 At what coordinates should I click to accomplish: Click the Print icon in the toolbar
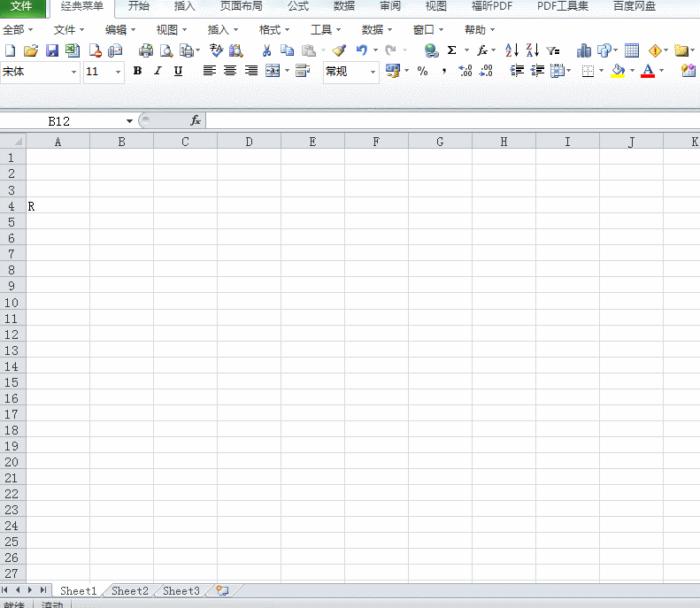(x=146, y=50)
